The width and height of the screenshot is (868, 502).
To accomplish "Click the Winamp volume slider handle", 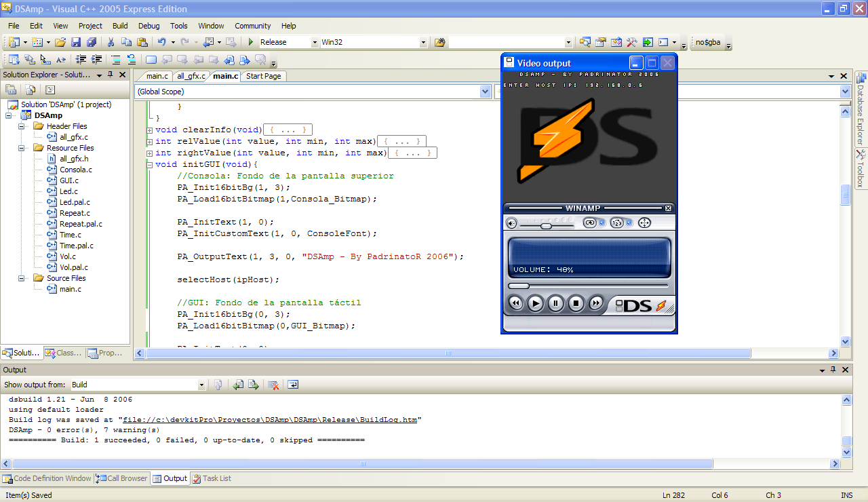I will [x=546, y=225].
